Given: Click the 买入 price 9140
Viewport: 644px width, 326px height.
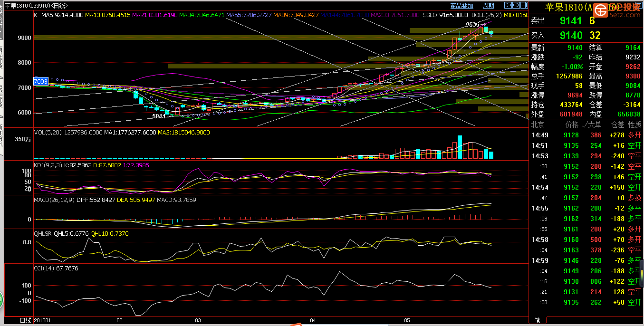Looking at the screenshot, I should 571,35.
